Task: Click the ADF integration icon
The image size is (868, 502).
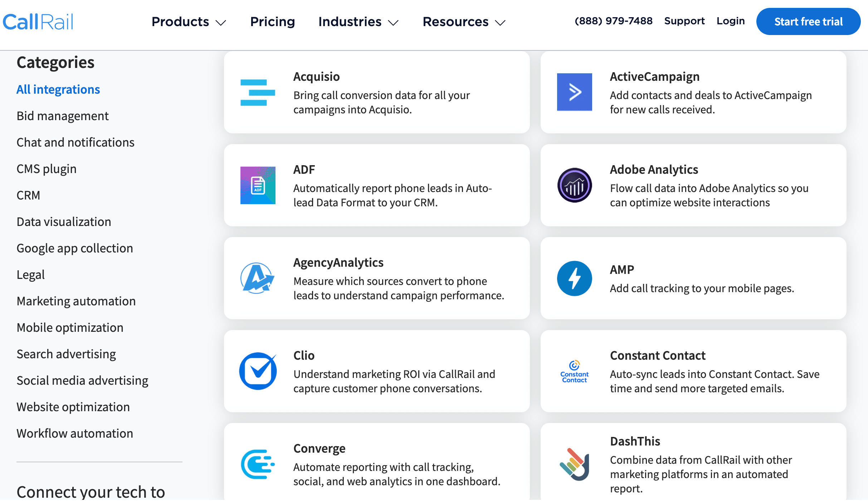Action: pyautogui.click(x=258, y=186)
